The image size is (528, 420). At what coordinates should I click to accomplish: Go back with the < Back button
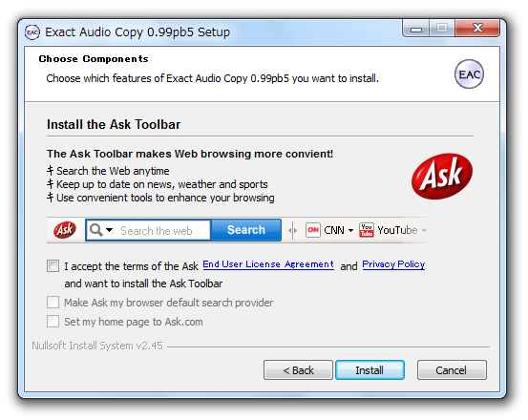tap(298, 370)
